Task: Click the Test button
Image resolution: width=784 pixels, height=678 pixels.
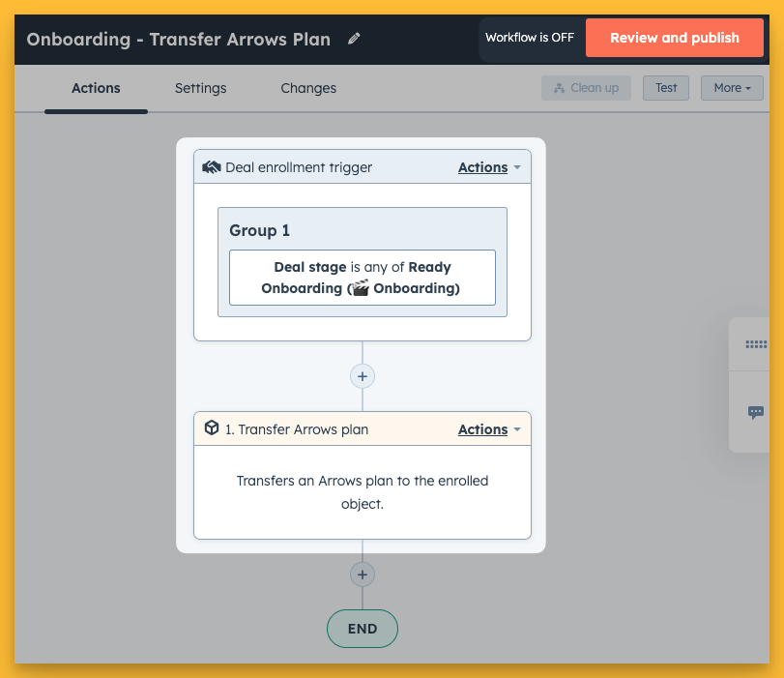Action: [666, 88]
